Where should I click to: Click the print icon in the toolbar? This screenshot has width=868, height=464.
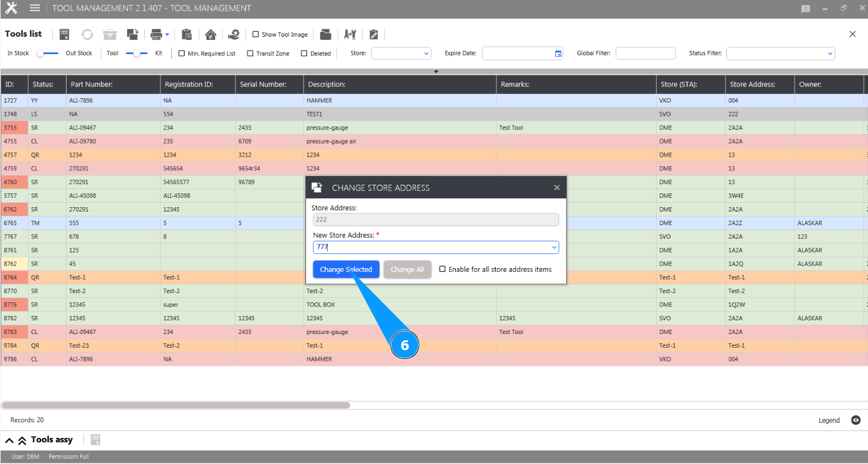(156, 34)
